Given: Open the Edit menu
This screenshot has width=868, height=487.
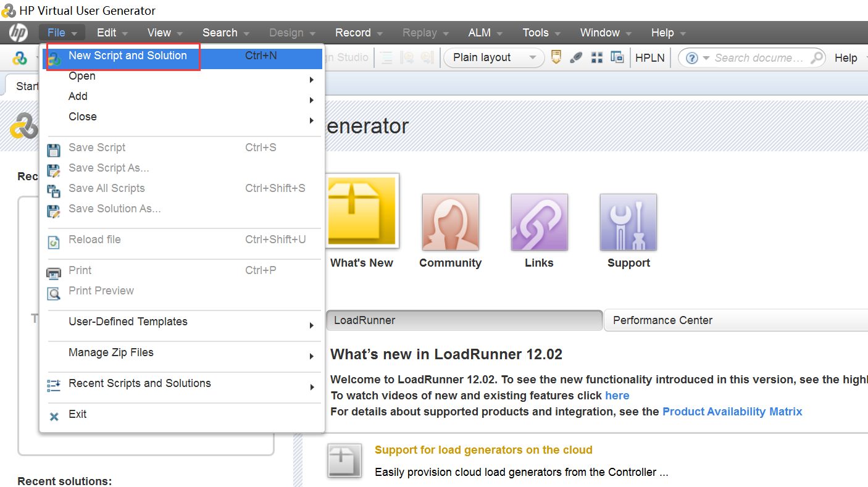Looking at the screenshot, I should pyautogui.click(x=112, y=33).
